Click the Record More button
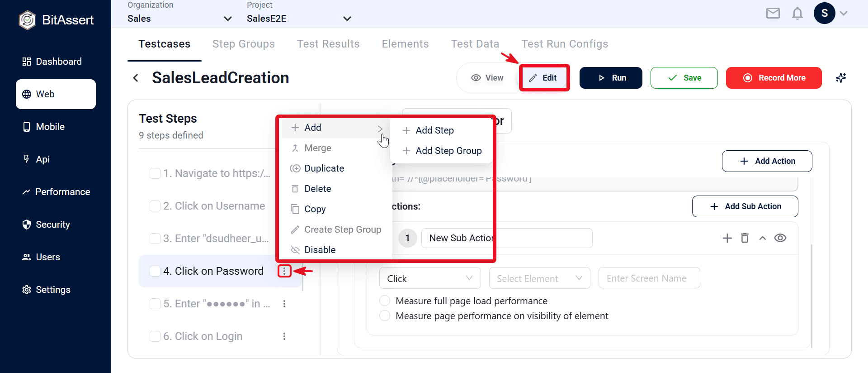 pyautogui.click(x=774, y=78)
